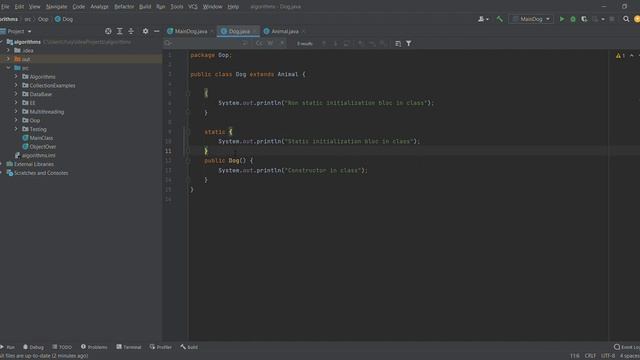This screenshot has width=640, height=360.
Task: Open the Navigate menu
Action: 56,7
